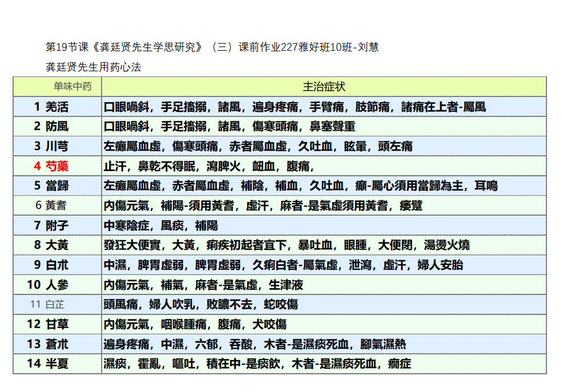
Task: Click the subtitle 龚廷贤先生用药心法
Action: point(93,67)
